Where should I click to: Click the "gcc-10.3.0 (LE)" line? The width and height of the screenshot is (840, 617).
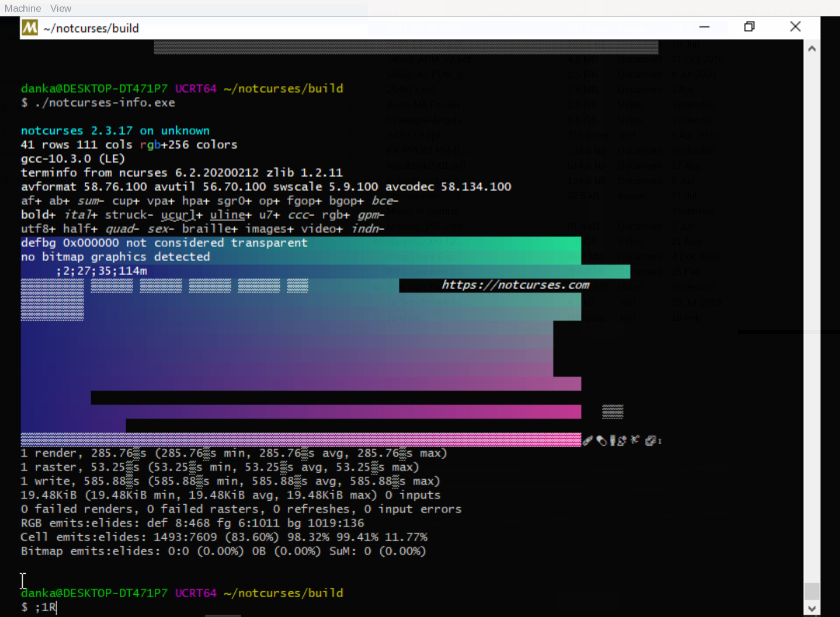click(73, 159)
